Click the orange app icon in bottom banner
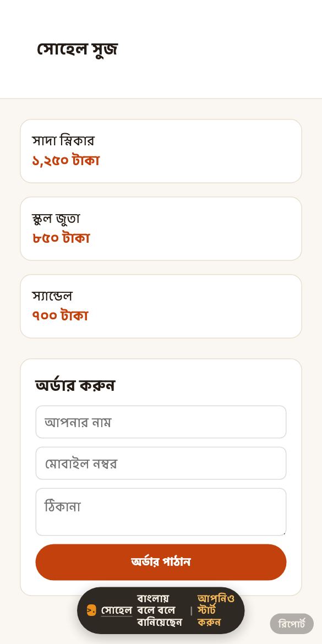Image resolution: width=322 pixels, height=644 pixels. pyautogui.click(x=91, y=610)
